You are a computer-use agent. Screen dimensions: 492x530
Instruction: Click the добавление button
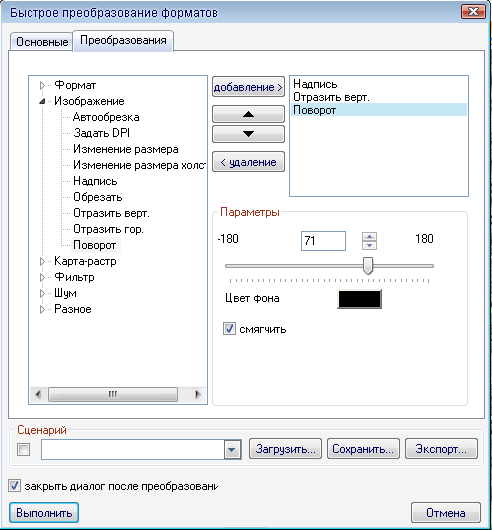[x=248, y=87]
